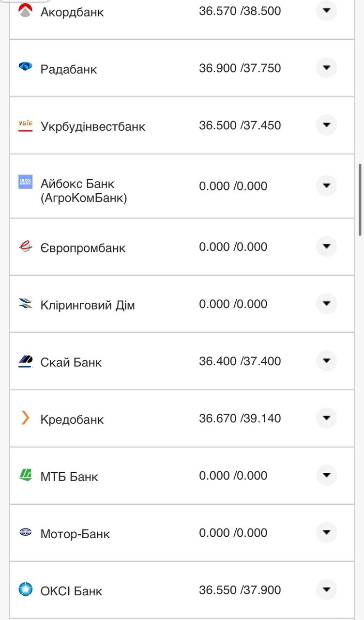
Task: Click the page vertical scrollbar thumb
Action: click(x=360, y=199)
